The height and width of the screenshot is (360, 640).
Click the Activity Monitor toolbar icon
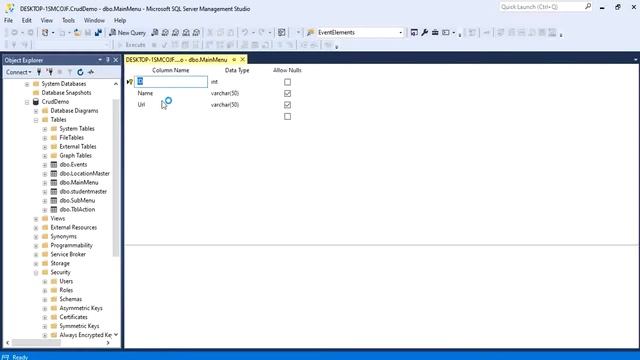[281, 33]
